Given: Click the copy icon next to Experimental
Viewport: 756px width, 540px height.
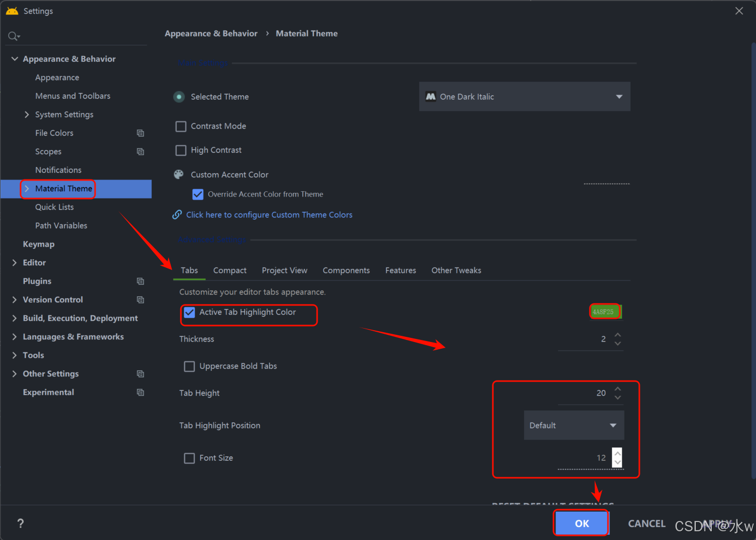Looking at the screenshot, I should (140, 392).
